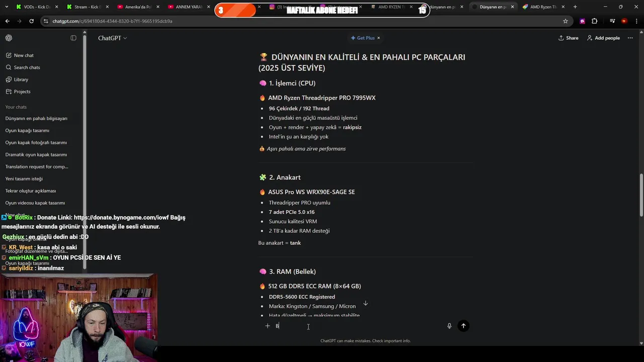Click 'AMD Ryzen Threadripper PRO 7995WX' text
Screen dimensions: 644x362
pyautogui.click(x=321, y=98)
